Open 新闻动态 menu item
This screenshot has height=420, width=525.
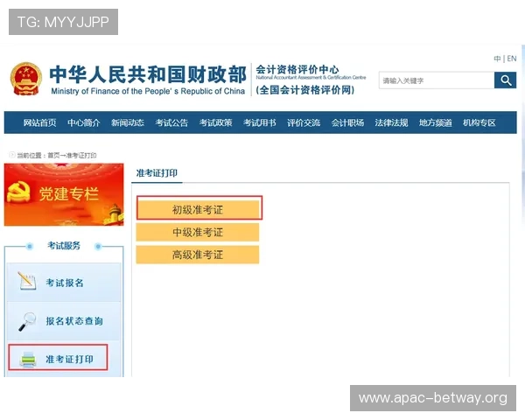coord(128,122)
